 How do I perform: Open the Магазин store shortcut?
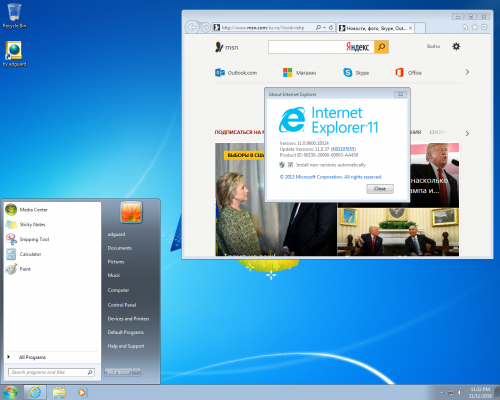tap(299, 72)
